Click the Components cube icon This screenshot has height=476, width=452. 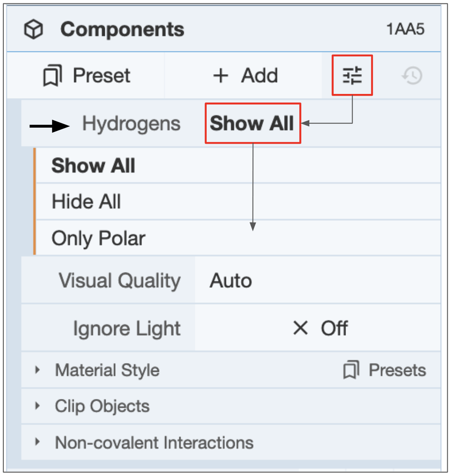coord(34,30)
